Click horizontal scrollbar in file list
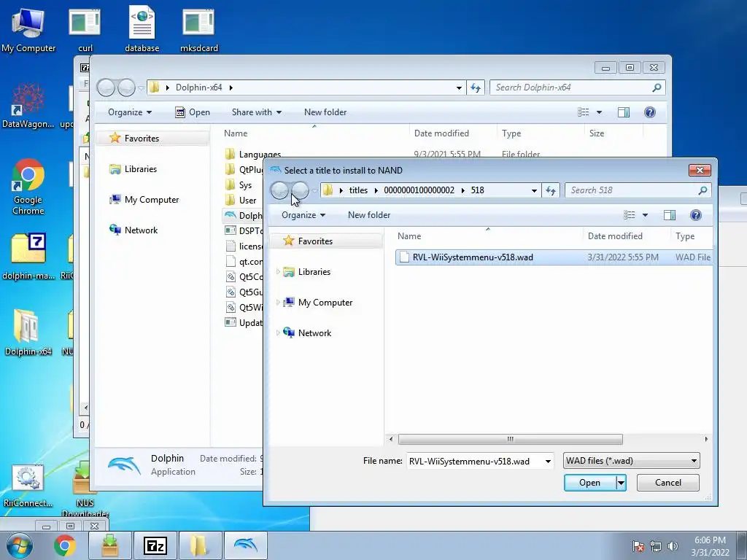This screenshot has width=747, height=560. pos(510,439)
